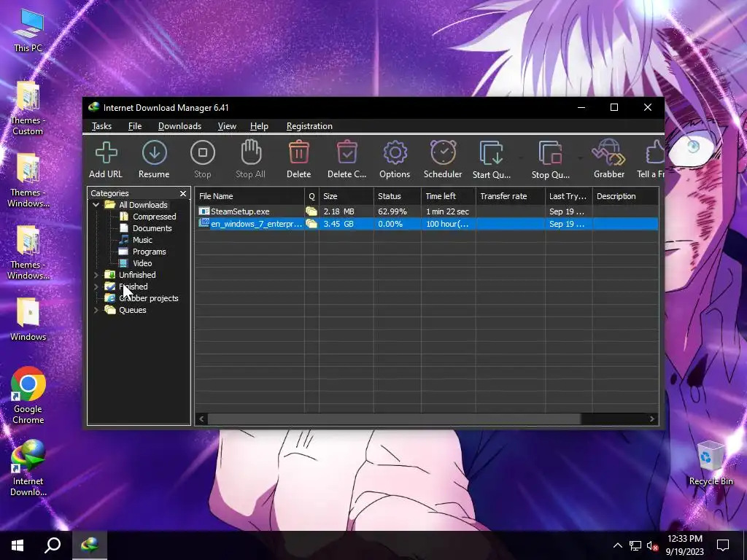Open the Stop Queue dropdown arrow
Viewport: 747px width, 560px height.
tap(580, 157)
